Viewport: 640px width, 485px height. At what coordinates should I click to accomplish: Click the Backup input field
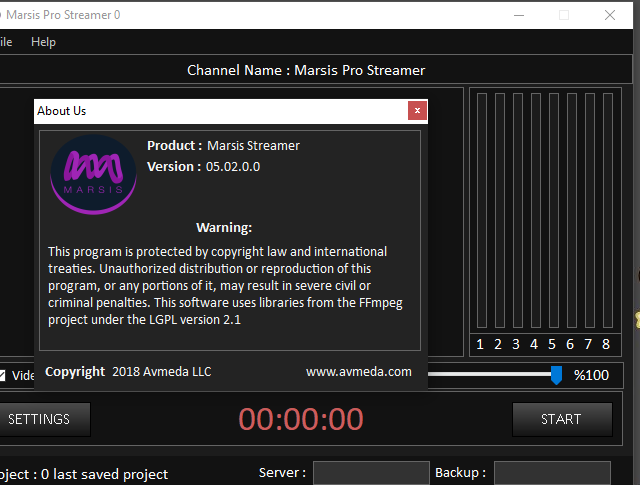[551, 473]
